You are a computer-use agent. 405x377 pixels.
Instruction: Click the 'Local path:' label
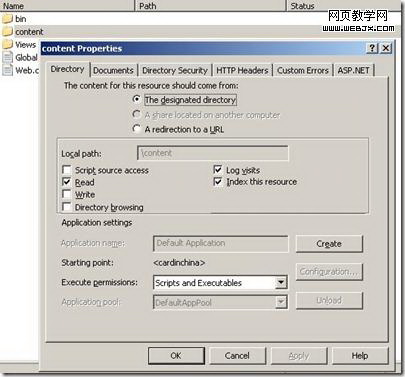pyautogui.click(x=81, y=154)
